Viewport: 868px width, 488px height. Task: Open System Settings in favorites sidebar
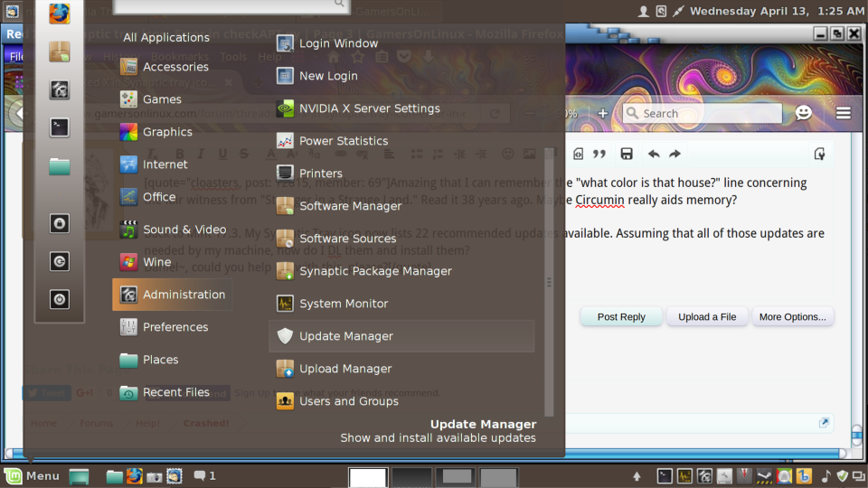pos(60,89)
